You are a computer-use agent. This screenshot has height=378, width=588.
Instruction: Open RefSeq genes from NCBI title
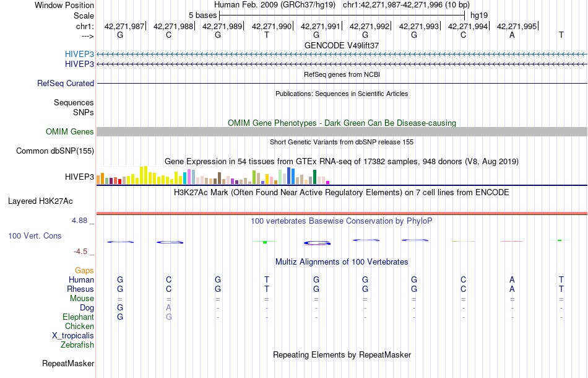pos(342,74)
